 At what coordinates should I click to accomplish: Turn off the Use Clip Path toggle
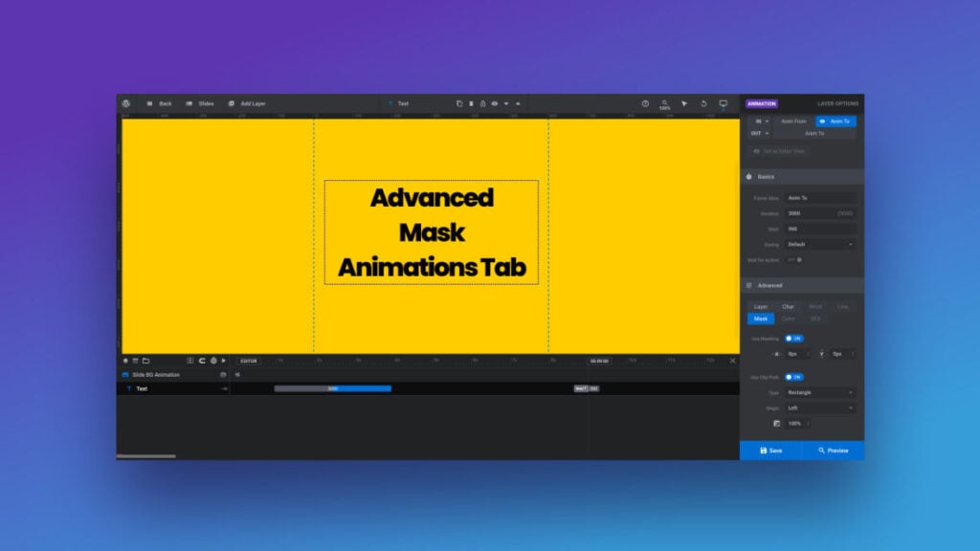coord(792,376)
